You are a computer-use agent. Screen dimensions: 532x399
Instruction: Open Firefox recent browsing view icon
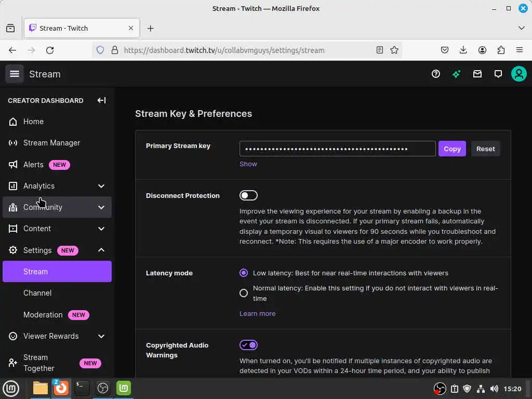10,28
